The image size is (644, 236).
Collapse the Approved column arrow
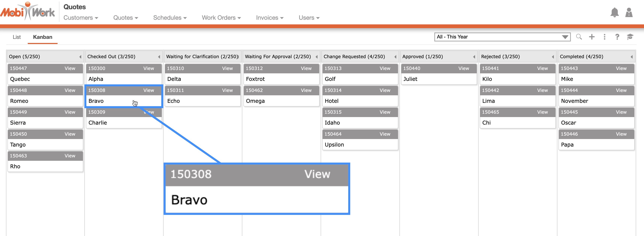point(474,57)
